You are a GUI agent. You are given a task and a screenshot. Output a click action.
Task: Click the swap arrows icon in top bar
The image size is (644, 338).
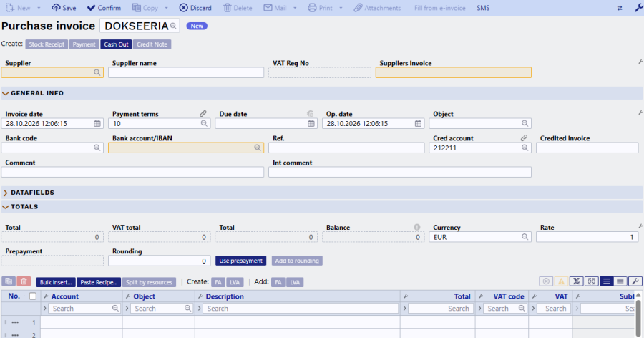coord(620,8)
